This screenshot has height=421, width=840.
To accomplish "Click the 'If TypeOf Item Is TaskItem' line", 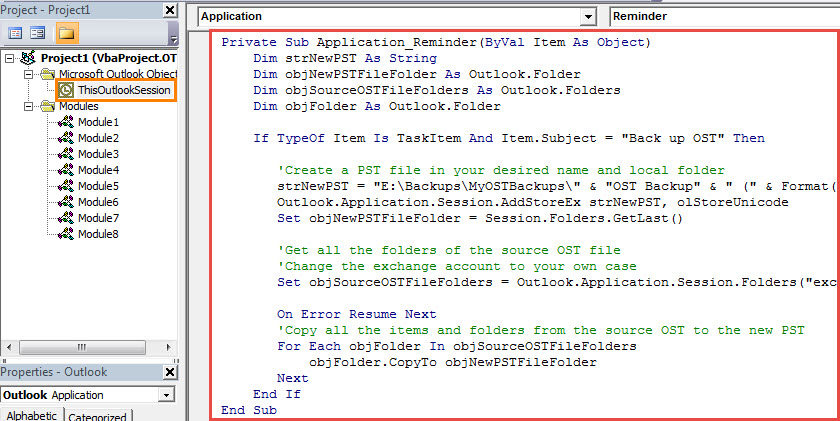I will tap(509, 139).
